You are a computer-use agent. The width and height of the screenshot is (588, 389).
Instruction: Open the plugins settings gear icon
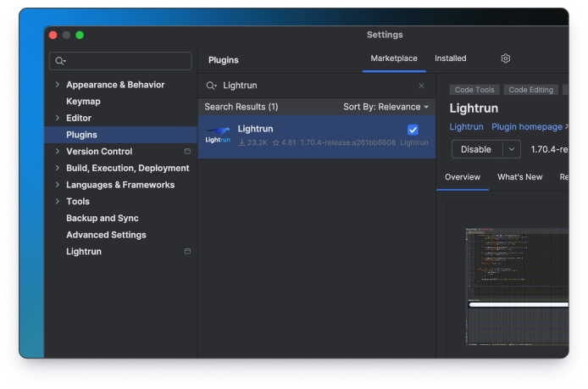[506, 58]
